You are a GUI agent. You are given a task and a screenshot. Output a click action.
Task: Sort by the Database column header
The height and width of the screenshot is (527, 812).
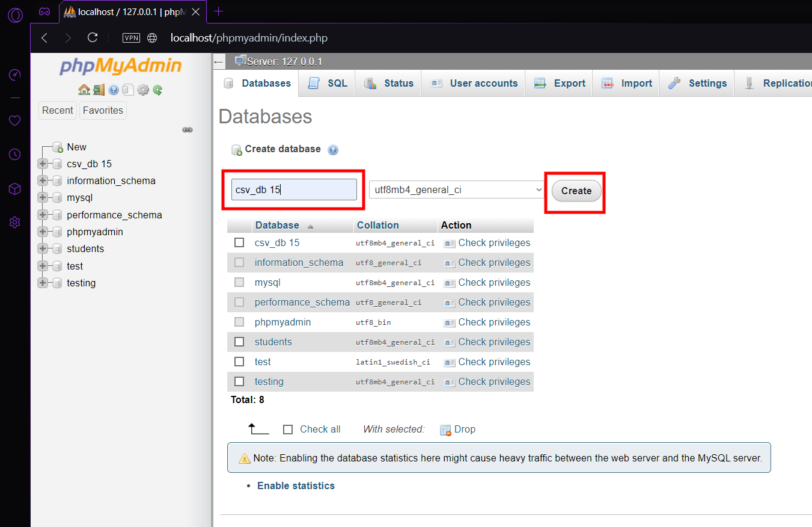(277, 225)
